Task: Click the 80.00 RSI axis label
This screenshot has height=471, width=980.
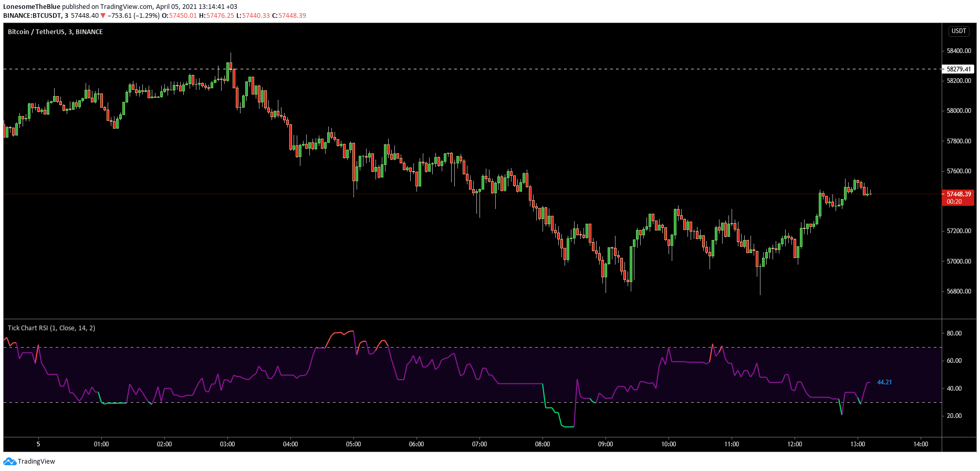Action: point(954,333)
